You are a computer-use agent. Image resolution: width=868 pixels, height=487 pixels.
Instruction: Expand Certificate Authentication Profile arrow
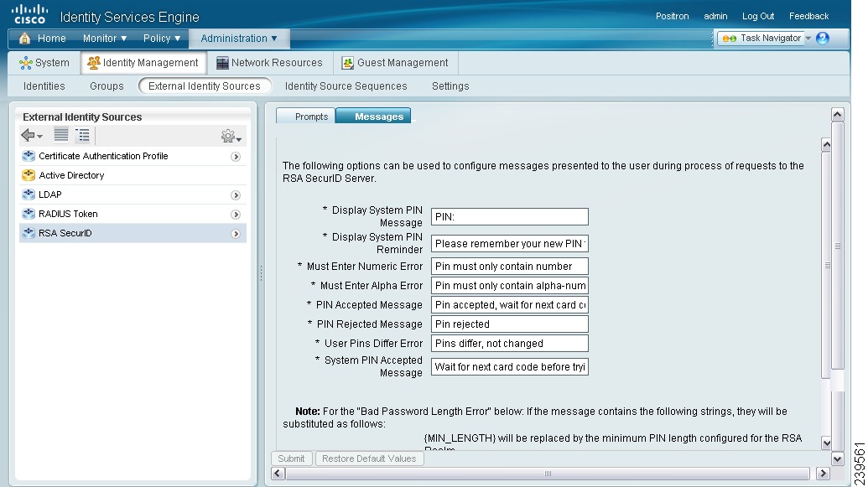tap(236, 157)
